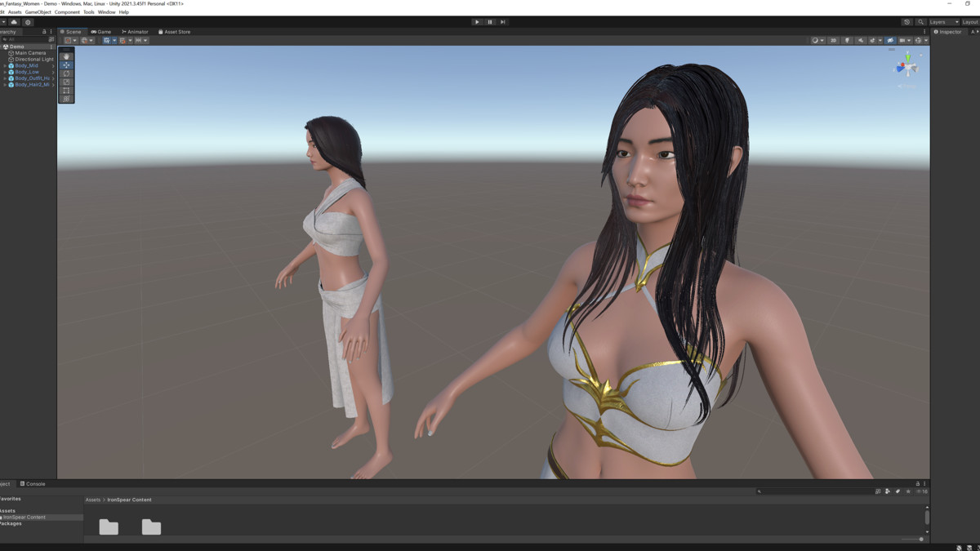Open Scene view panel kebab options
The height and width of the screenshot is (551, 980).
[x=924, y=32]
